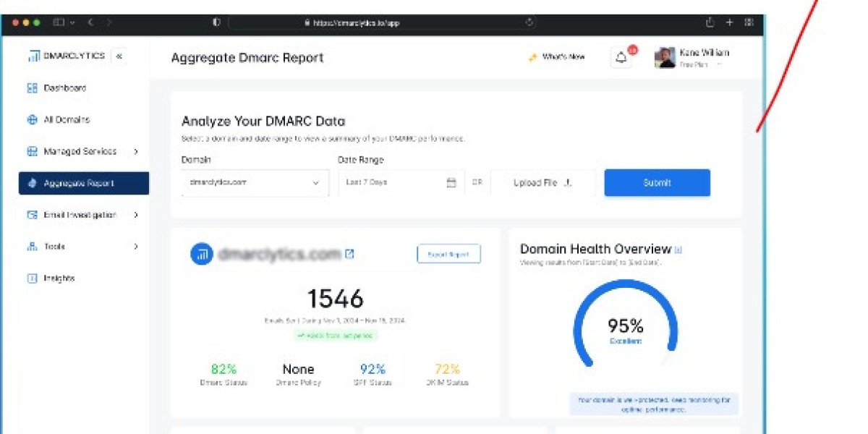The width and height of the screenshot is (868, 434).
Task: Open Email Investigation menu item
Action: pos(84,215)
